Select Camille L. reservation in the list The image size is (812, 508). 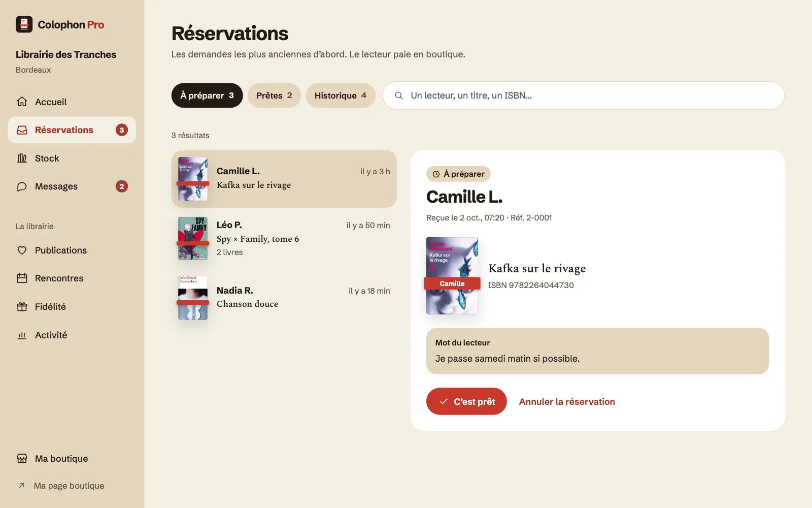[x=284, y=179]
